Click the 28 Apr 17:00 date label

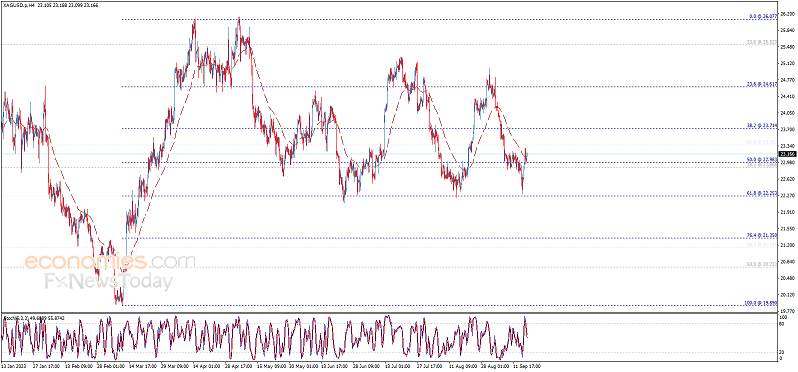[240, 365]
